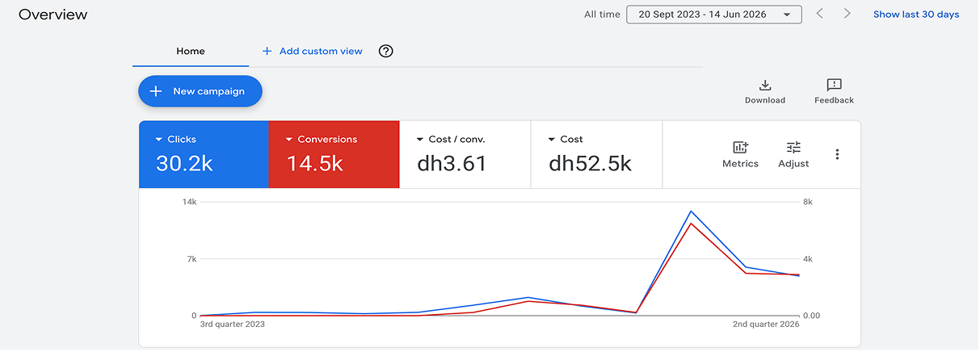
Task: Click the 8k right axis label
Action: pos(808,202)
